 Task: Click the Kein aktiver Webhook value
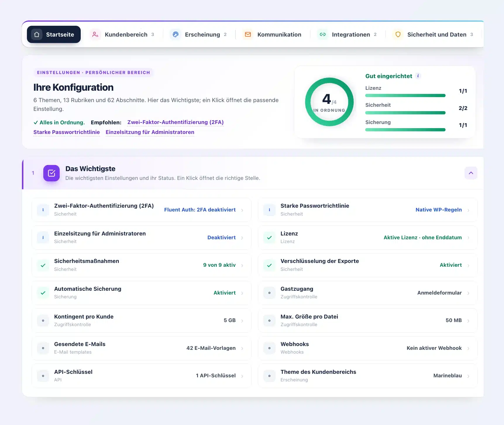point(434,348)
